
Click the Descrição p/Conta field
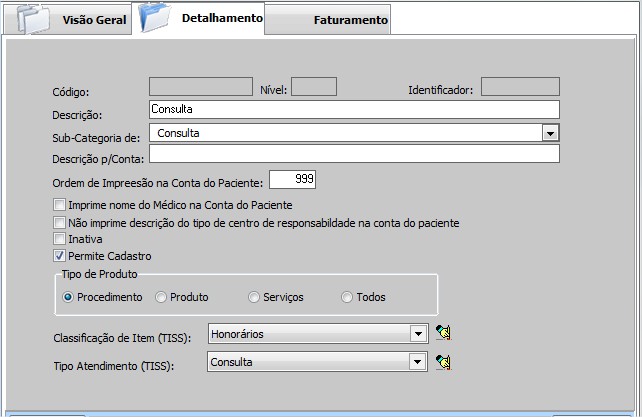354,154
